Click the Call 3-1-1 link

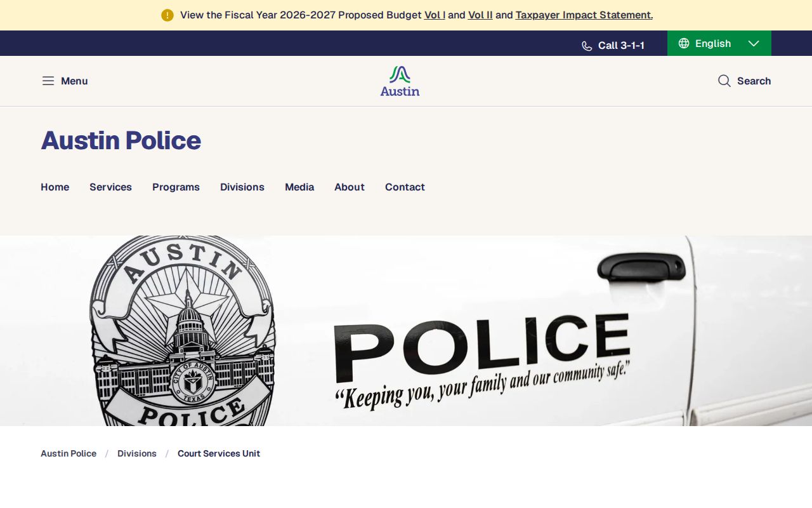click(613, 46)
